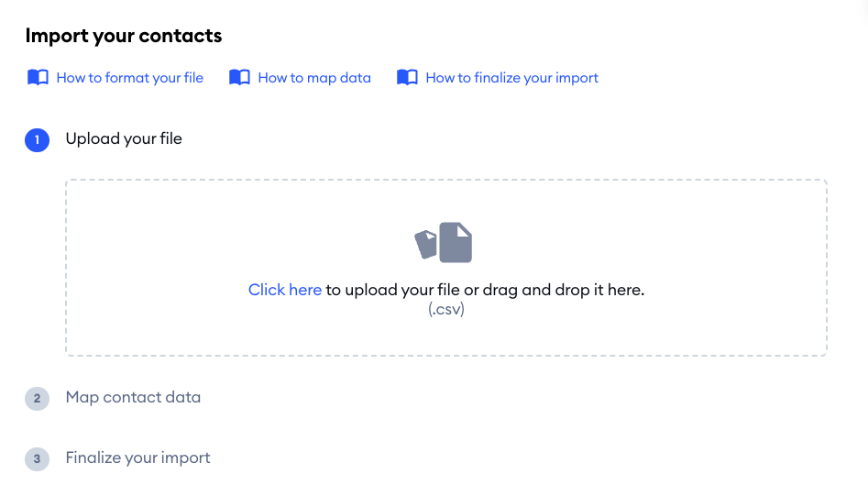Select the step 2 number circle
Screen dimensions: 868x496
[37, 398]
